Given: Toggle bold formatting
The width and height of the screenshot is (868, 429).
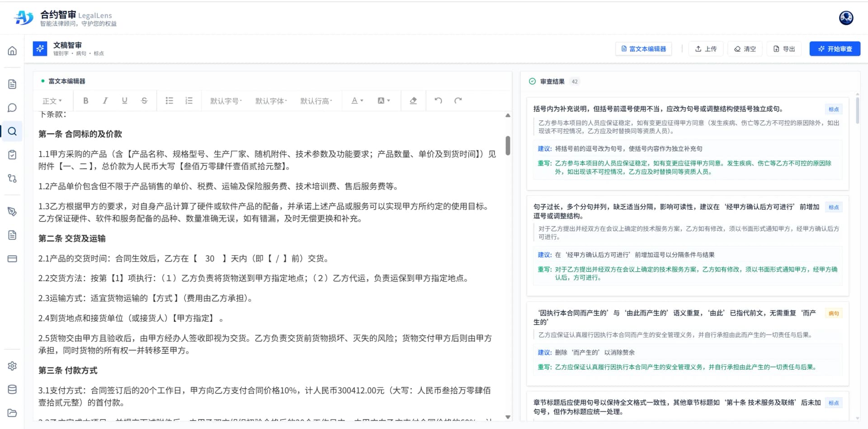Looking at the screenshot, I should tap(85, 101).
